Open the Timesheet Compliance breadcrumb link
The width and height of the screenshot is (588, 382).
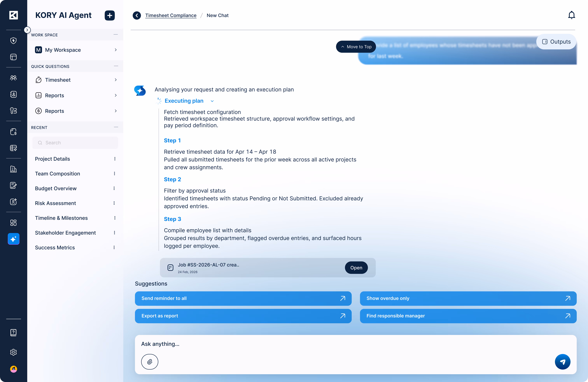[x=171, y=15]
